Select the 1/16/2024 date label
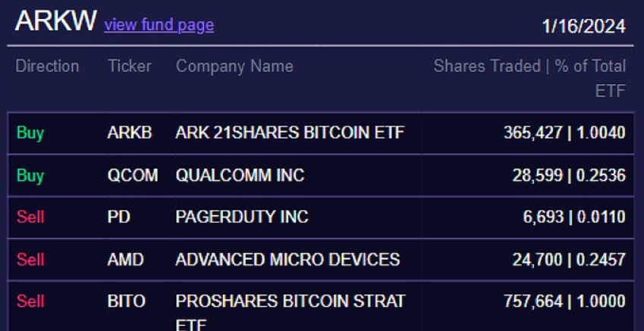Screen dimensions: 644x331 [x=583, y=26]
